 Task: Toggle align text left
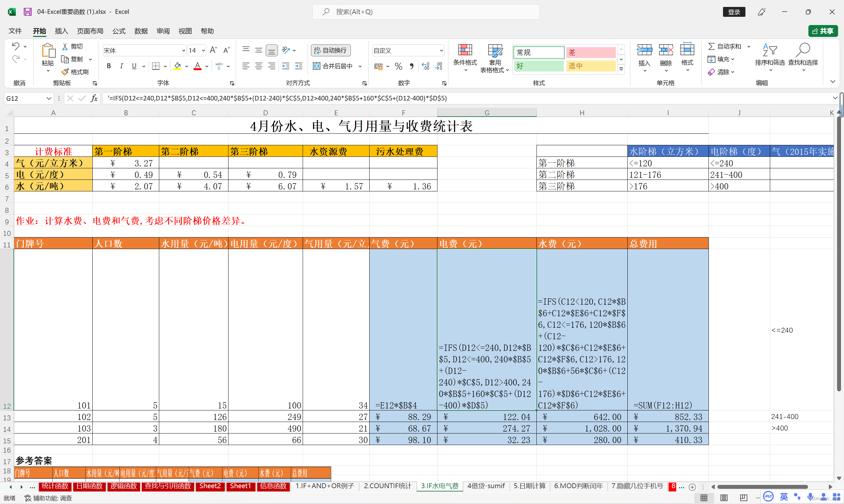point(246,66)
